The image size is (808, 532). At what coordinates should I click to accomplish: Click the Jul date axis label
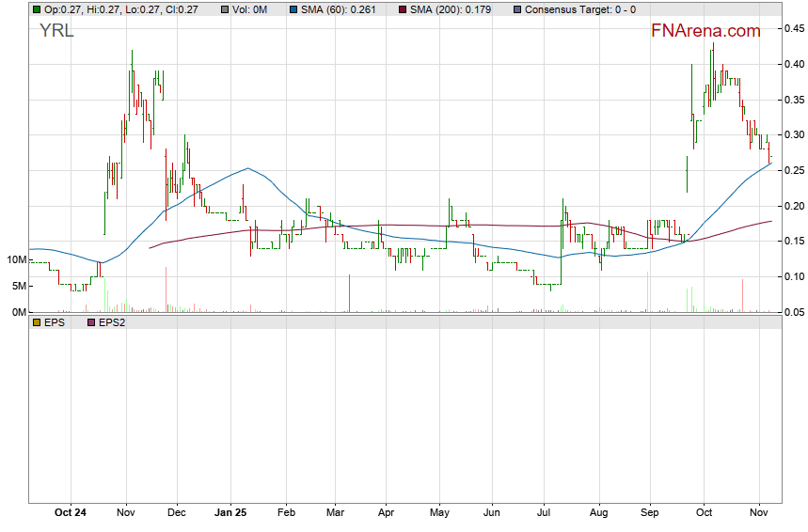click(543, 513)
